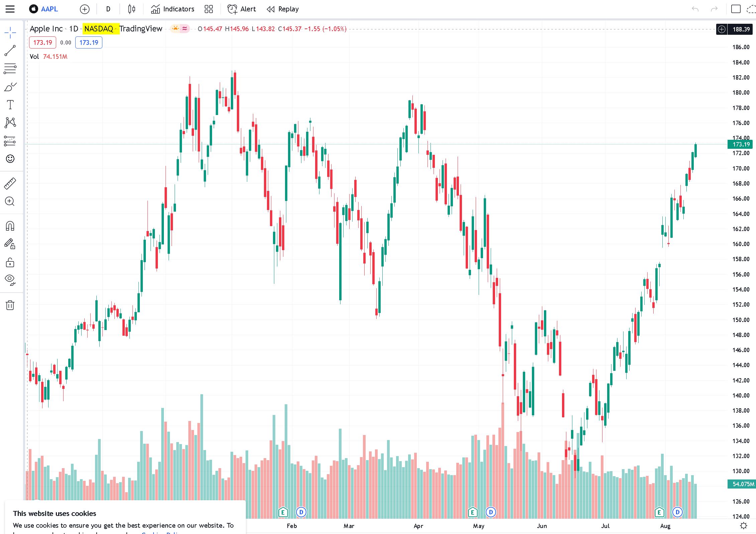Select the trend line tool
Viewport: 756px width, 534px height.
10,50
